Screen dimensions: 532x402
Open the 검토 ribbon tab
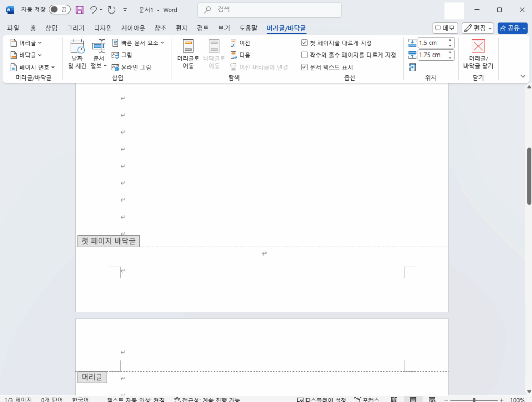pyautogui.click(x=203, y=29)
